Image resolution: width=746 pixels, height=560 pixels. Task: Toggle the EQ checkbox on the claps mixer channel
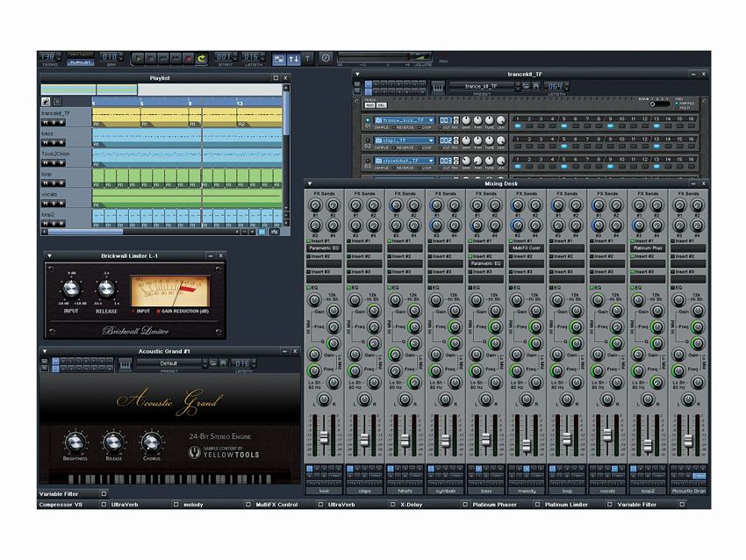click(348, 288)
